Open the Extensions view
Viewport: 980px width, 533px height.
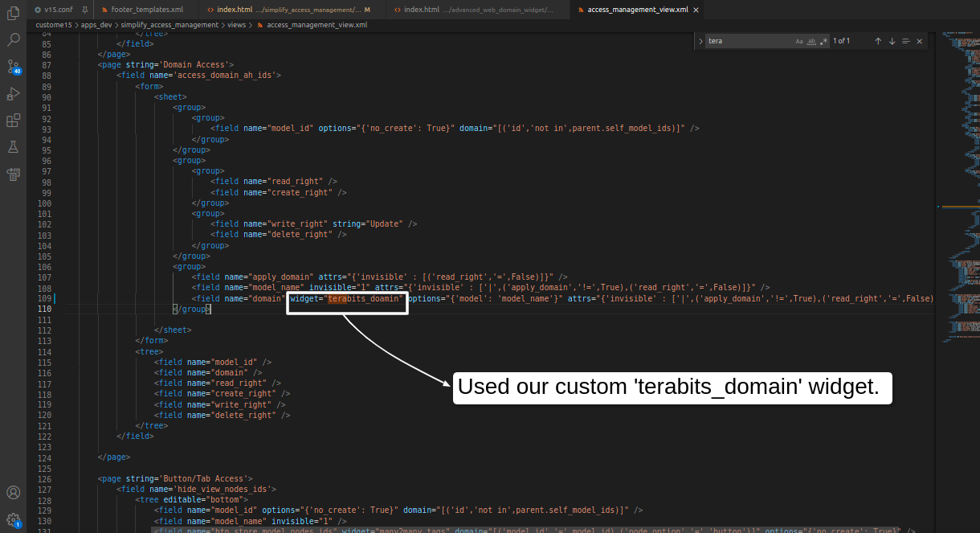pos(13,121)
